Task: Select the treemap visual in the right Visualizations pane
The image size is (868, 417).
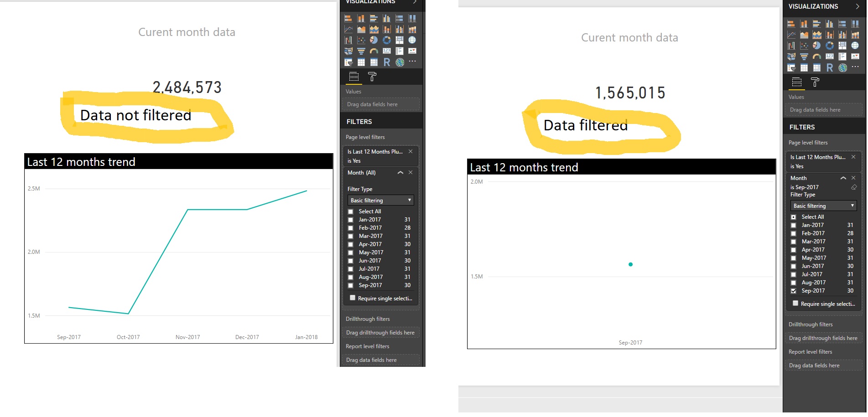Action: pos(842,46)
